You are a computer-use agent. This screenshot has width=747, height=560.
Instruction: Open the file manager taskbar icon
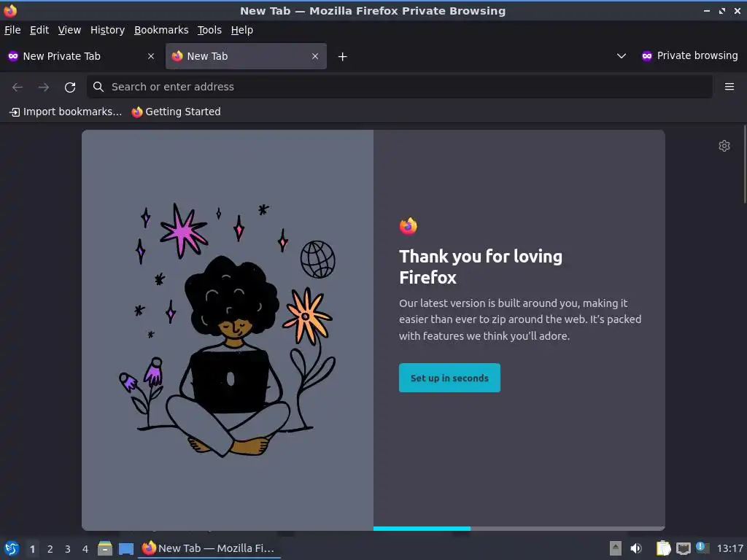click(x=105, y=548)
